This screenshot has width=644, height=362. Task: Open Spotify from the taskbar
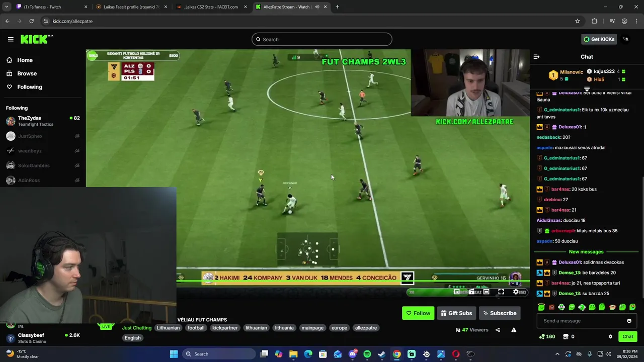367,354
